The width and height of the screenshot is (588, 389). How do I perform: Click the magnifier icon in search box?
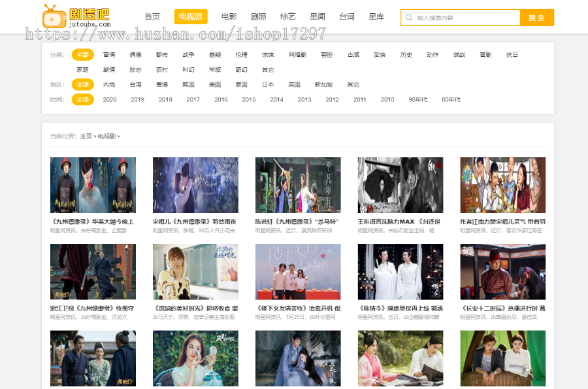[x=409, y=18]
